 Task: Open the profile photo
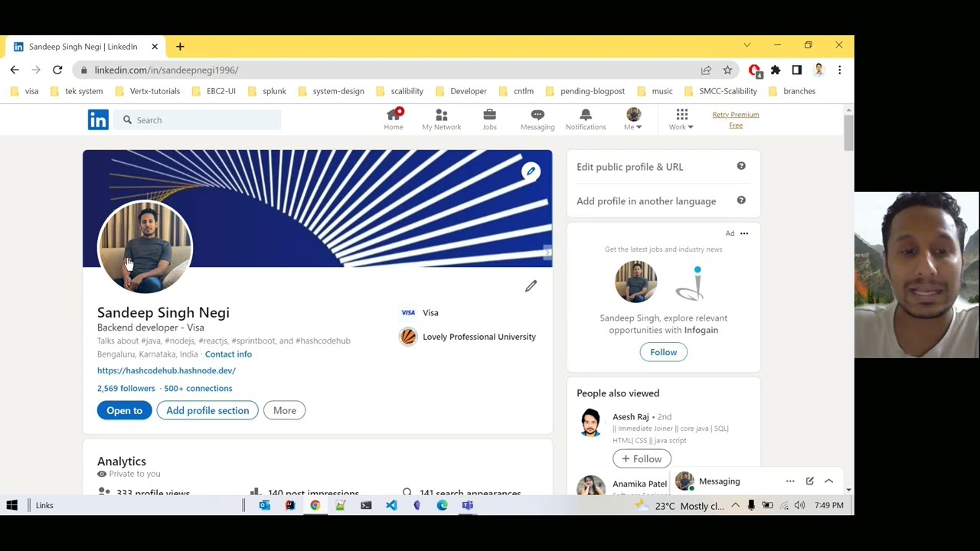click(x=145, y=247)
